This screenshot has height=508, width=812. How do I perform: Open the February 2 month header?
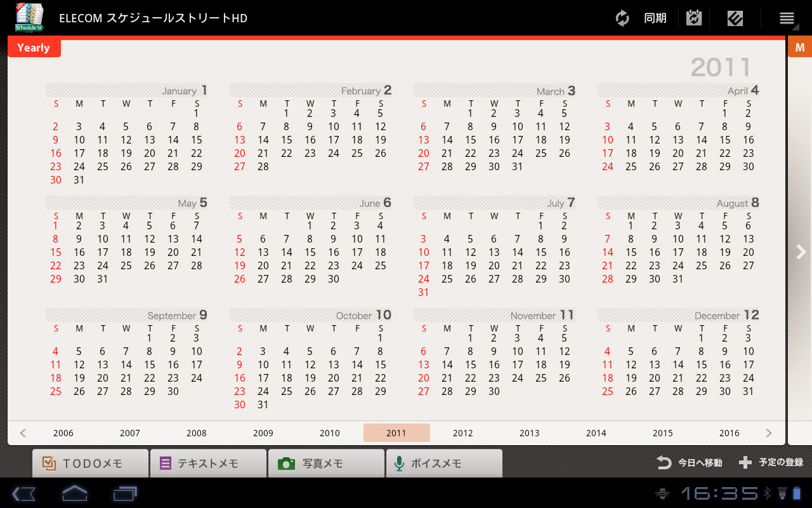coord(311,90)
